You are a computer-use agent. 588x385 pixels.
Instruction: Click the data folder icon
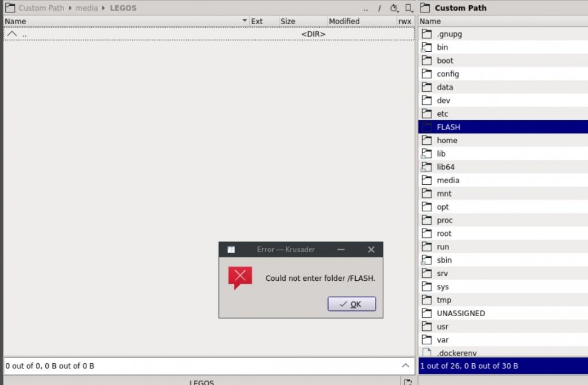pos(426,87)
